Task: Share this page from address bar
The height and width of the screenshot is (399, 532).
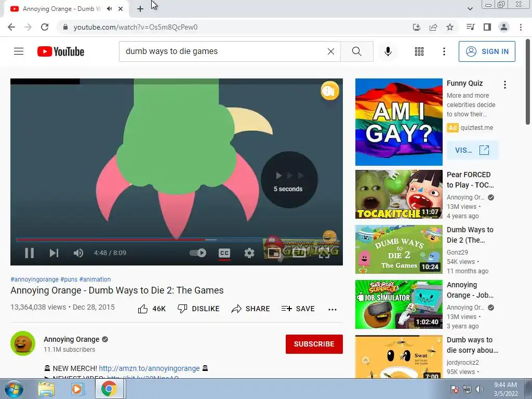Action: [x=433, y=27]
